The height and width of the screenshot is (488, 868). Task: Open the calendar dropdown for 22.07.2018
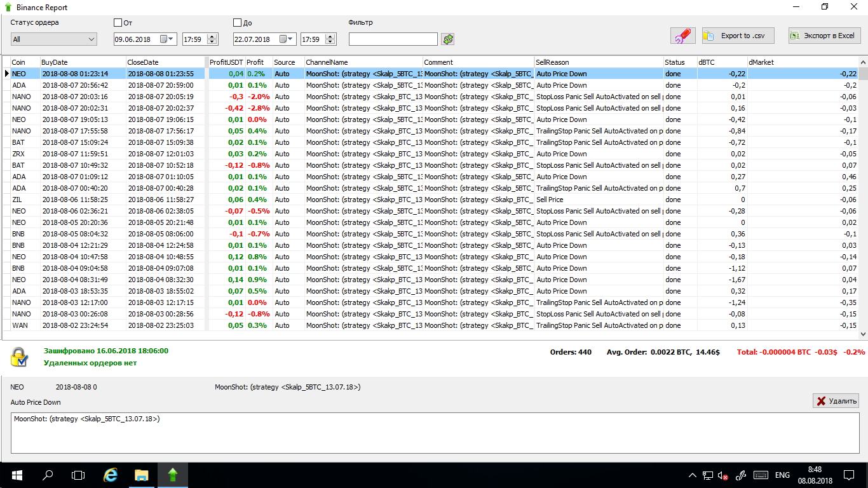(x=286, y=39)
